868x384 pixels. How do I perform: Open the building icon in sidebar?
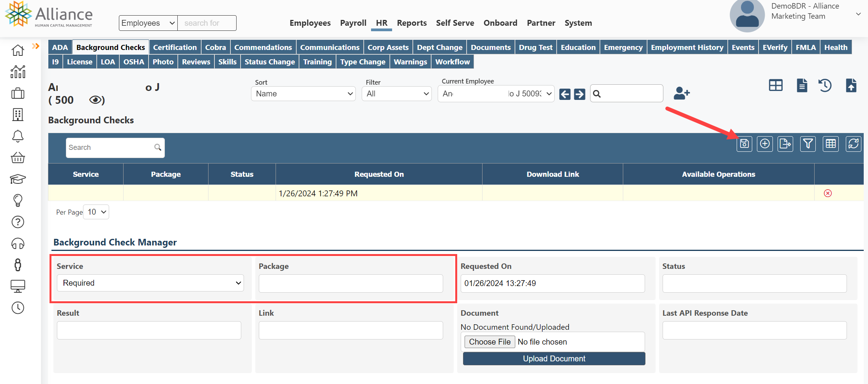[18, 115]
